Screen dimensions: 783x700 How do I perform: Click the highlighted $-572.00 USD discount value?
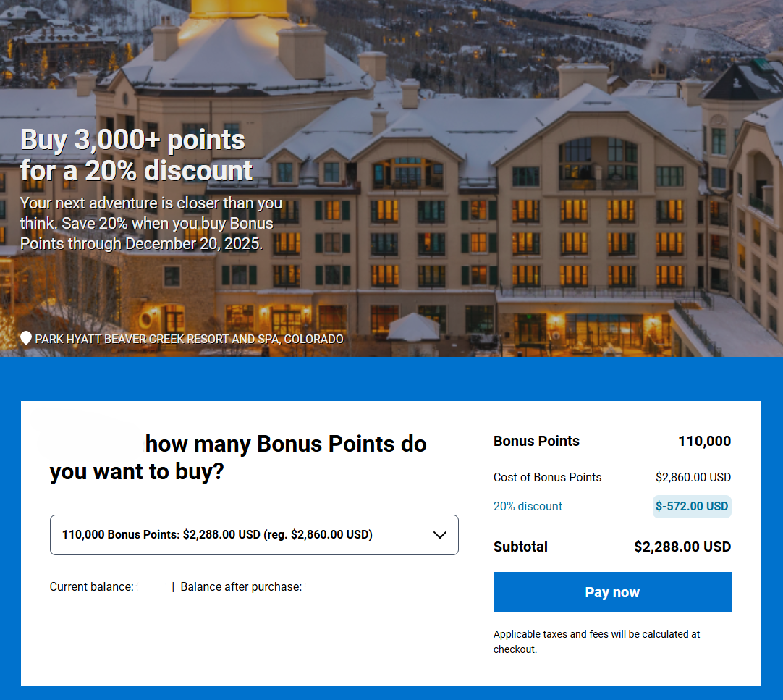(x=692, y=506)
